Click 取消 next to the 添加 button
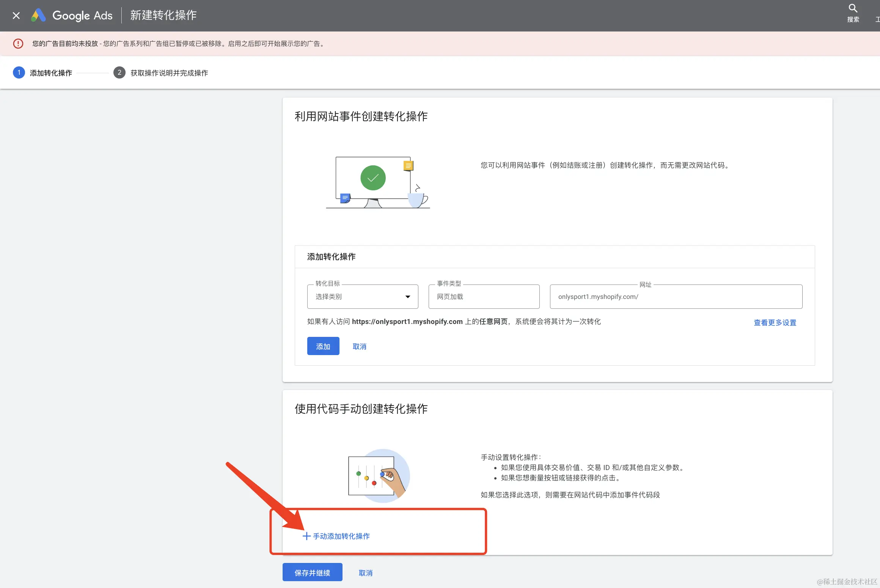This screenshot has height=588, width=880. pyautogui.click(x=359, y=346)
